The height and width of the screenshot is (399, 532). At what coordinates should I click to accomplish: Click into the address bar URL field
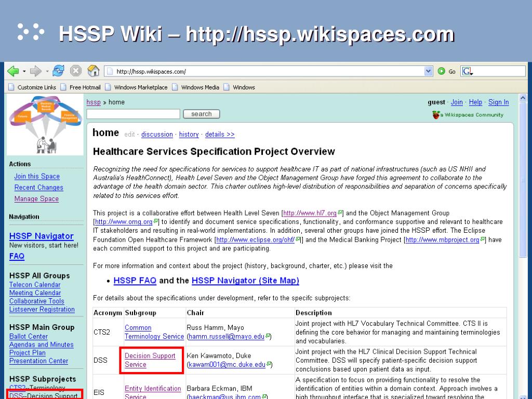click(x=264, y=71)
